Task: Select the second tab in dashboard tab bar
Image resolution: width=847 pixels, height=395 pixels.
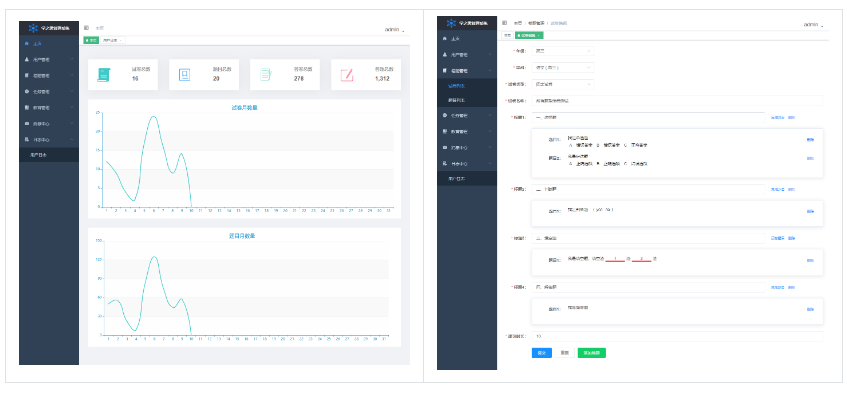Action: (112, 40)
